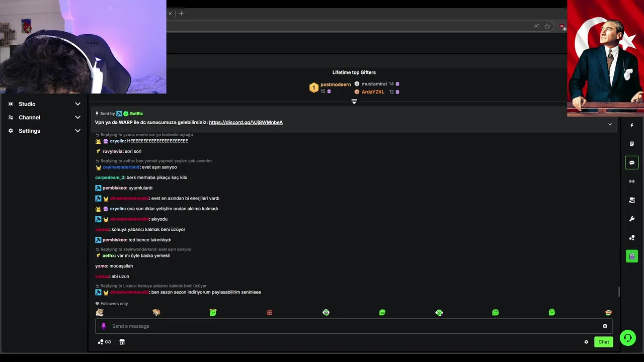This screenshot has width=644, height=362.
Task: Collapse the Lifetime top Gifters panel
Action: [354, 102]
